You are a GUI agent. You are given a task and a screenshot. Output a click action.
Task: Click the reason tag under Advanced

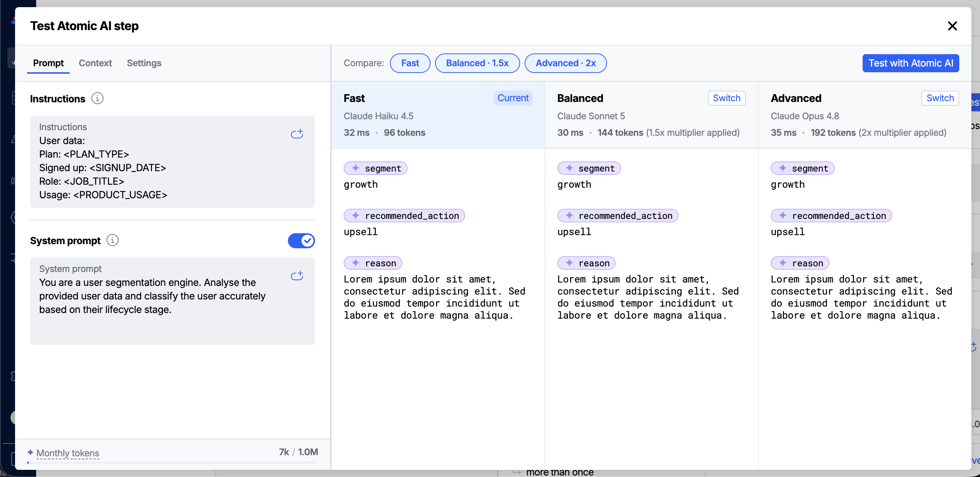pyautogui.click(x=800, y=263)
